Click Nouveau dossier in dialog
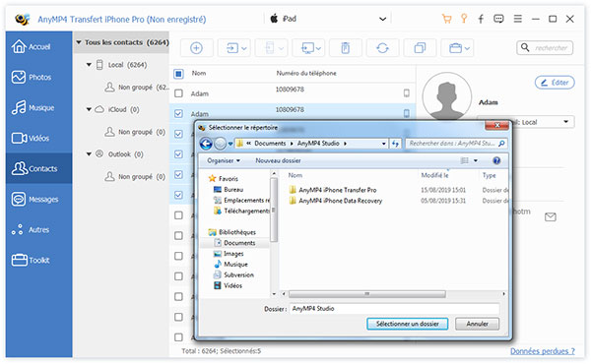This screenshot has height=364, width=591. pos(278,160)
